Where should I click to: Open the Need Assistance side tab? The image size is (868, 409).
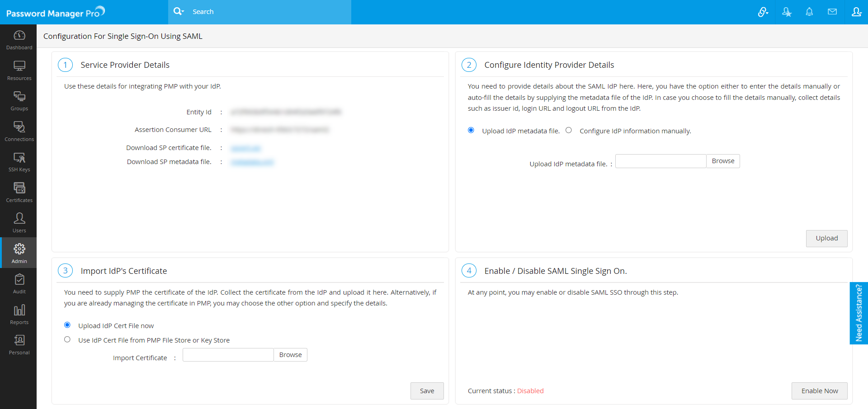point(859,313)
